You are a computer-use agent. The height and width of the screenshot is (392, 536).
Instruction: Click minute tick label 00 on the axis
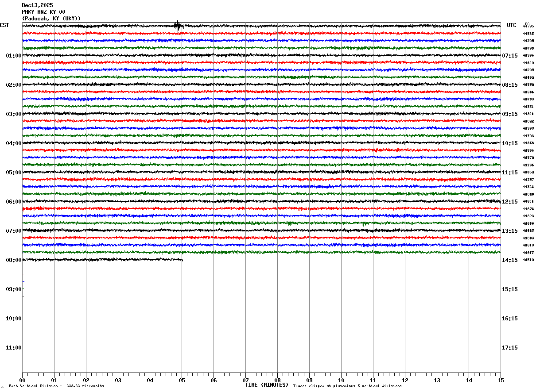tap(22, 380)
